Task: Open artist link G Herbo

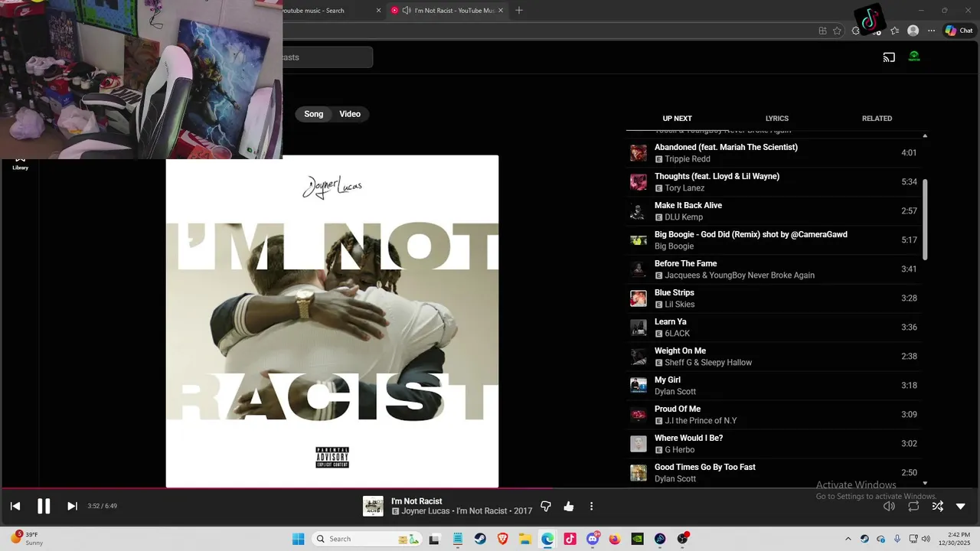Action: click(x=679, y=450)
